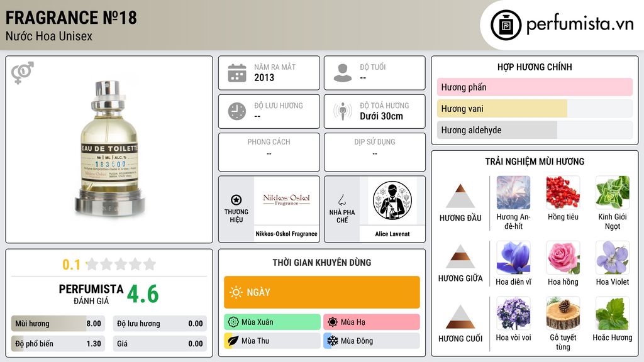Click the Nước Hoa Unisex subtitle

pyautogui.click(x=49, y=36)
